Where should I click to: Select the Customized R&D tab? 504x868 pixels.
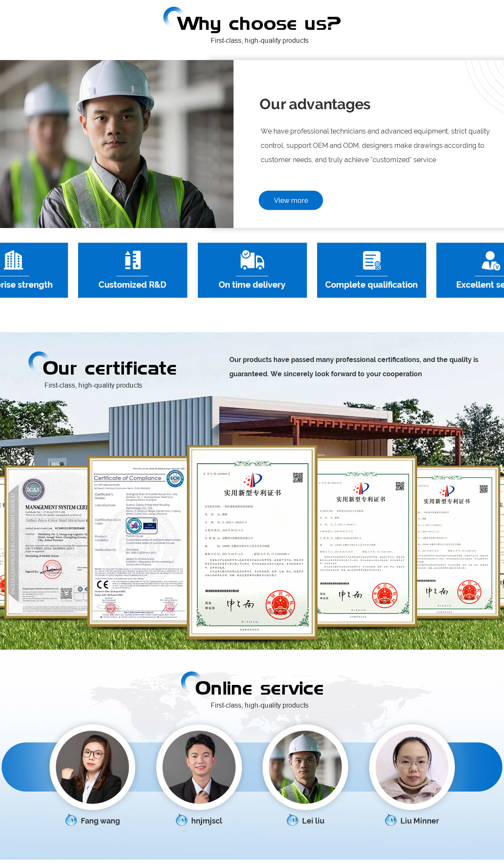[133, 270]
